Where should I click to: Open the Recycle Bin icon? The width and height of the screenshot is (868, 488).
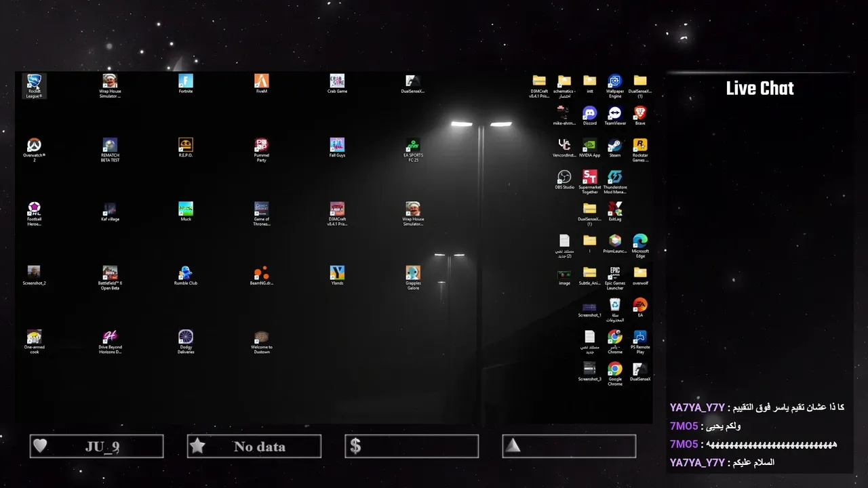click(614, 310)
